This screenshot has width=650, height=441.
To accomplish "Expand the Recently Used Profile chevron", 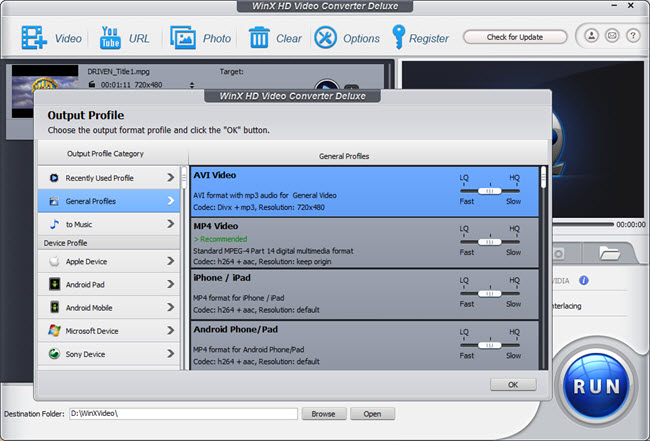I will tap(170, 178).
